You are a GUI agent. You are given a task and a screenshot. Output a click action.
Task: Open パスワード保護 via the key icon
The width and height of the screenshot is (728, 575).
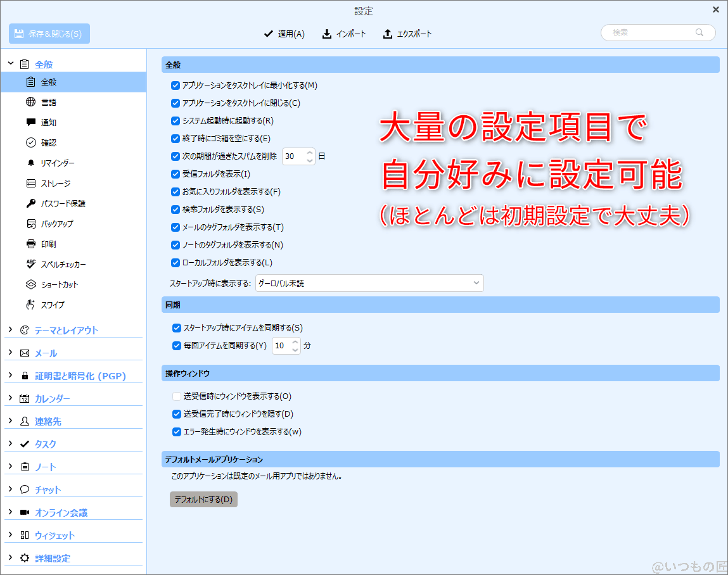pos(29,203)
